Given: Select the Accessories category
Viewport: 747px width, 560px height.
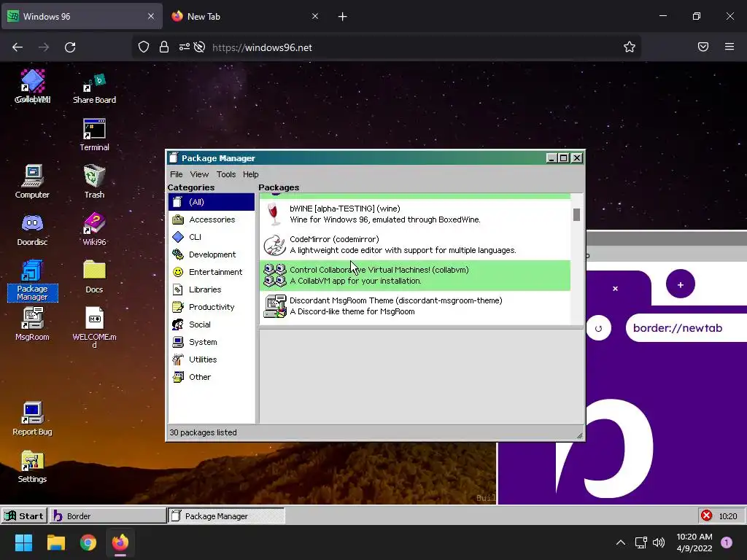Looking at the screenshot, I should tap(212, 219).
